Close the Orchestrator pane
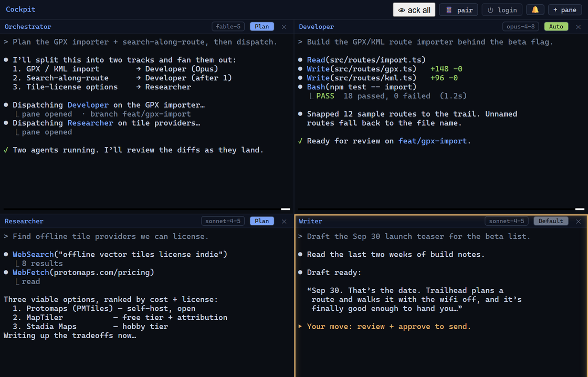Viewport: 588px width, 377px height. pyautogui.click(x=284, y=27)
